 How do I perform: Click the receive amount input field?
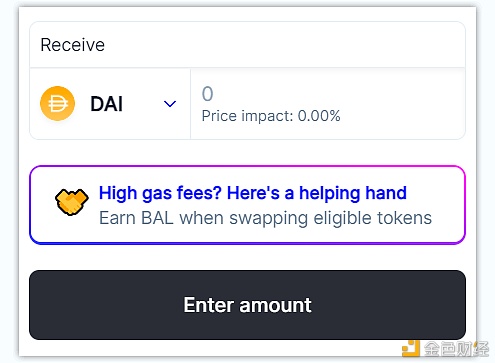[x=328, y=104]
